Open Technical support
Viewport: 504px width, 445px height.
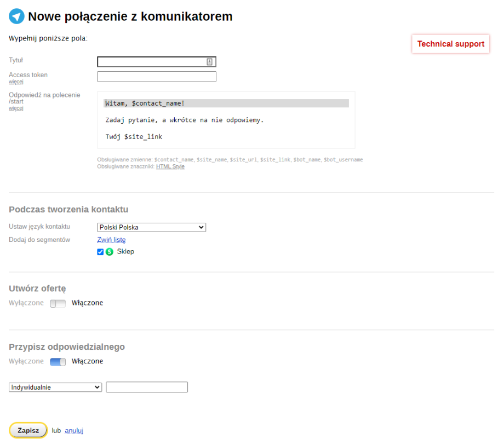coord(450,44)
